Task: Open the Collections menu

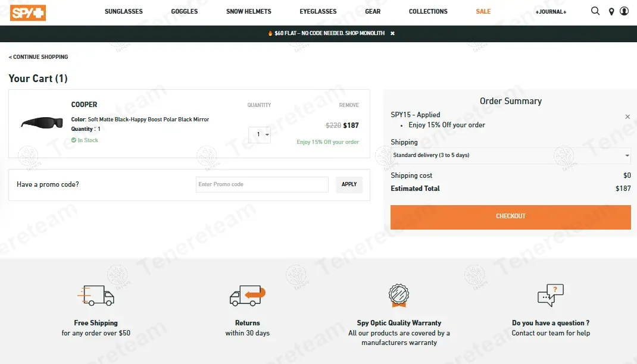Action: pyautogui.click(x=428, y=11)
